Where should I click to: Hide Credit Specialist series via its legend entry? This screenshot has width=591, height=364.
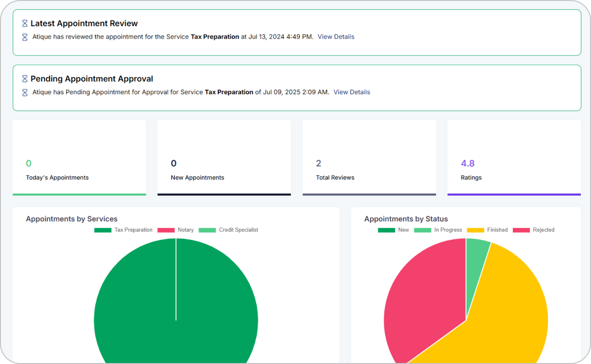coord(228,230)
